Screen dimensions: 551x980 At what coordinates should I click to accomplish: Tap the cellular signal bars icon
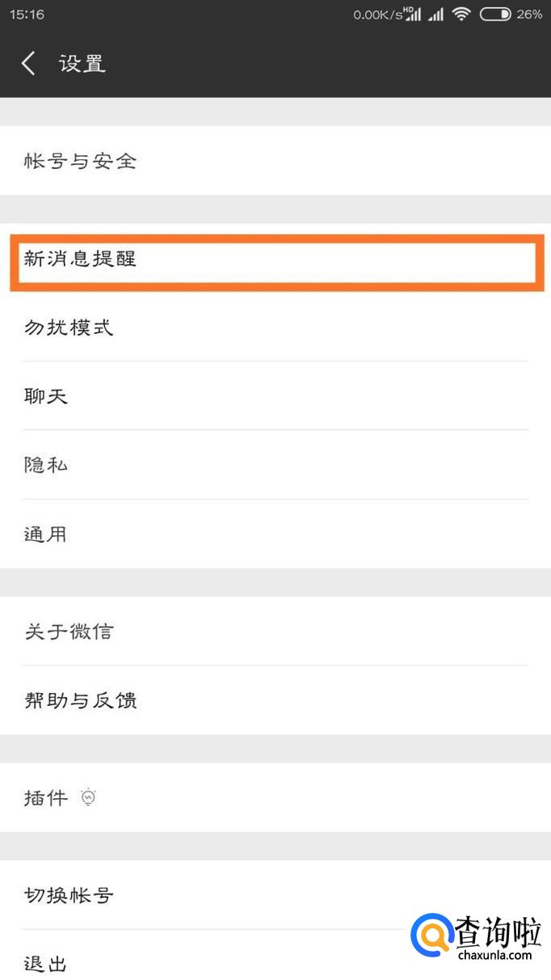[x=436, y=14]
